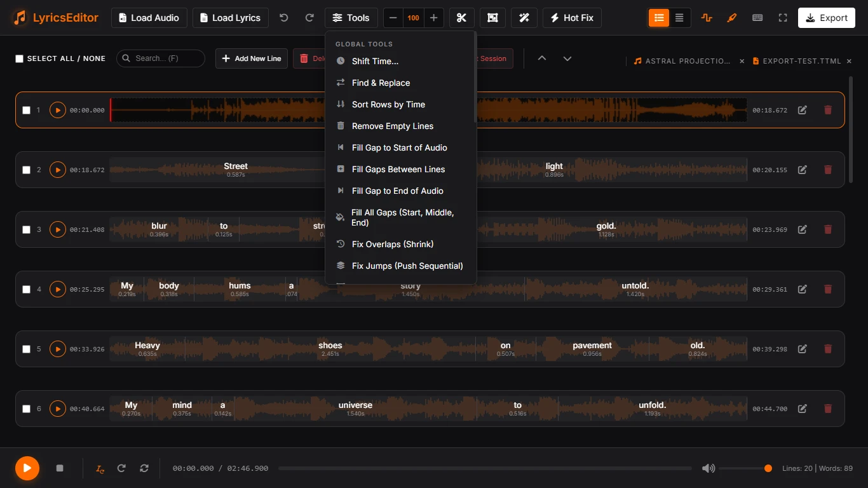Decrease zoom with the minus button
Viewport: 868px width, 488px height.
click(393, 18)
